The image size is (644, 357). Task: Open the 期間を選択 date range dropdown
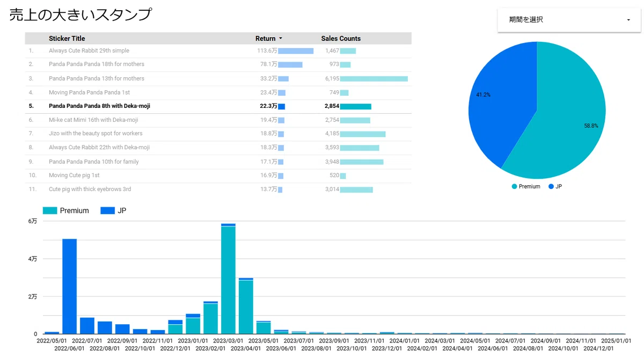click(569, 20)
